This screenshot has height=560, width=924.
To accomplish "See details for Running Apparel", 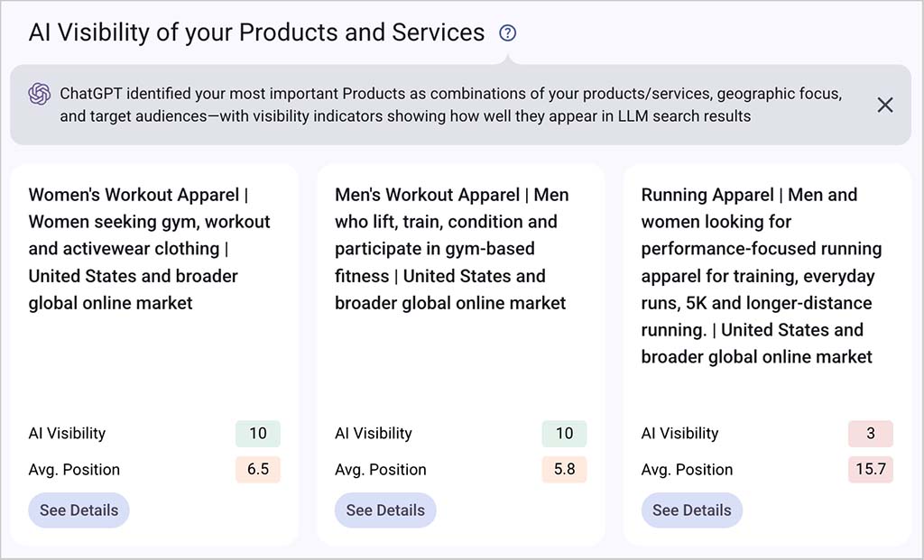I will pos(692,510).
